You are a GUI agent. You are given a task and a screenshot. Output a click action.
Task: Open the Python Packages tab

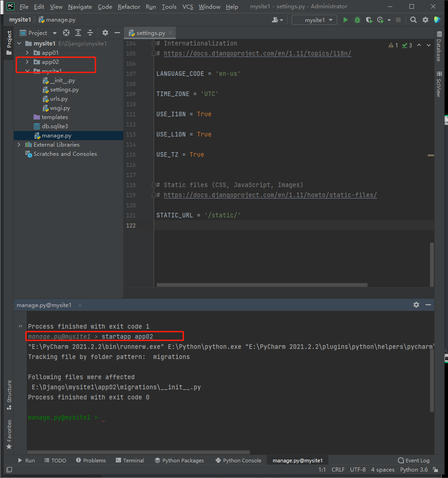click(x=179, y=461)
